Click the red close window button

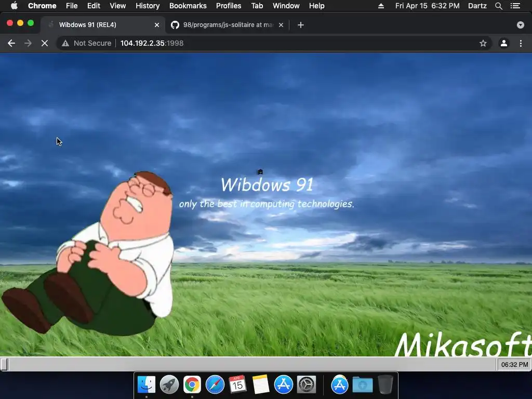tap(10, 23)
